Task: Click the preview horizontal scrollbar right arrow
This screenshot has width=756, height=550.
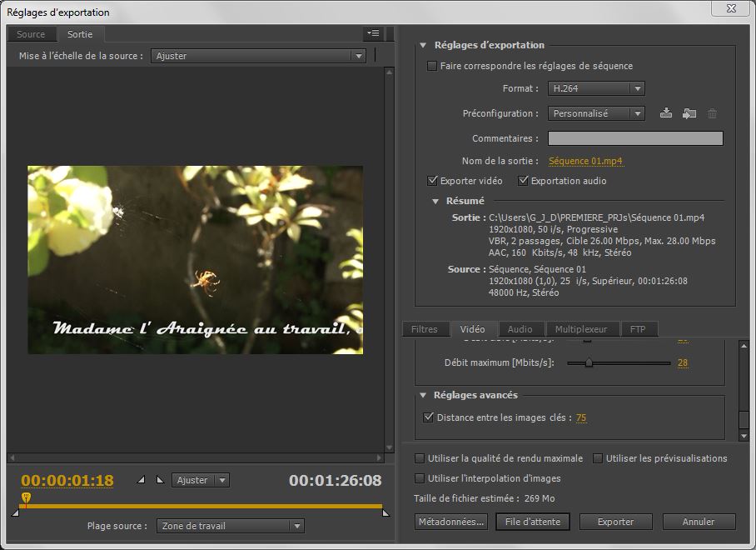Action: pos(379,457)
